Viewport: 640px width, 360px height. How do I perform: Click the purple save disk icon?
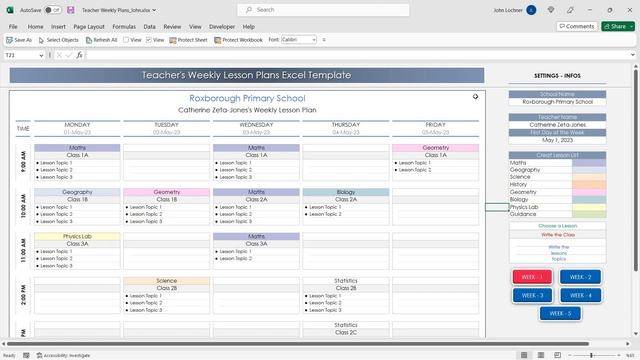[x=71, y=10]
